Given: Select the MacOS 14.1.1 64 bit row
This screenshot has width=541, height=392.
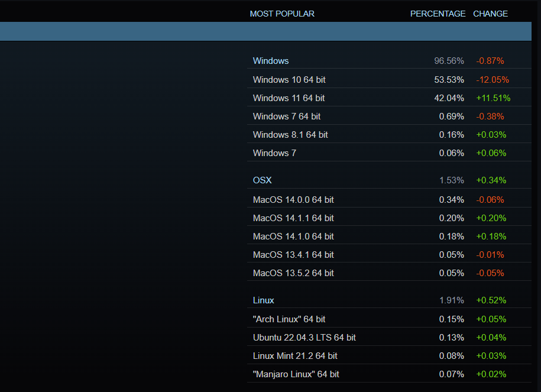Looking at the screenshot, I should click(293, 218).
